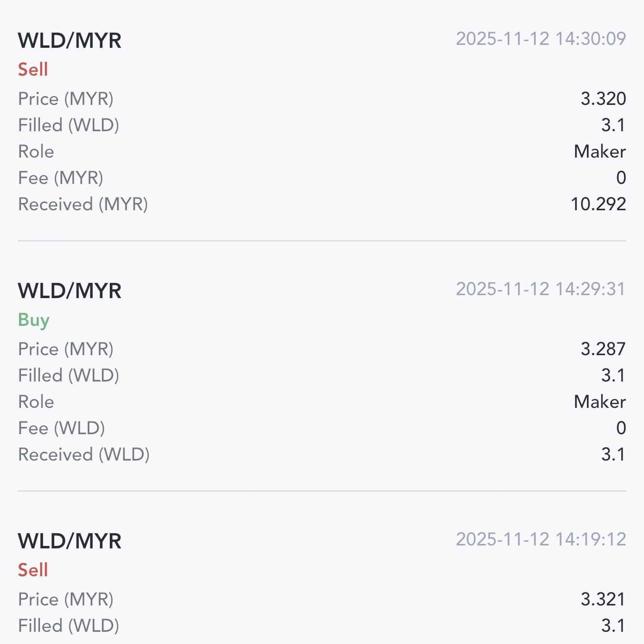
Task: Open the WLD/MYR trade from 14:30:09
Action: pyautogui.click(x=70, y=40)
